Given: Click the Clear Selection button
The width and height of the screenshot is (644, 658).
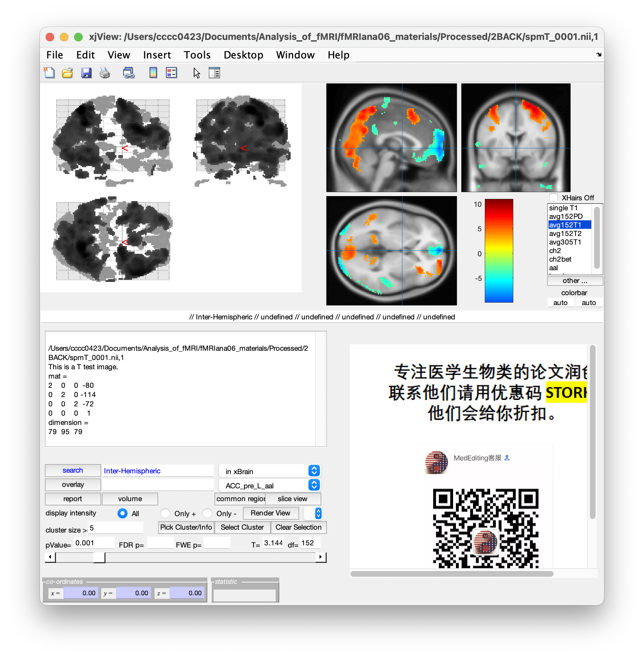Looking at the screenshot, I should coord(298,528).
